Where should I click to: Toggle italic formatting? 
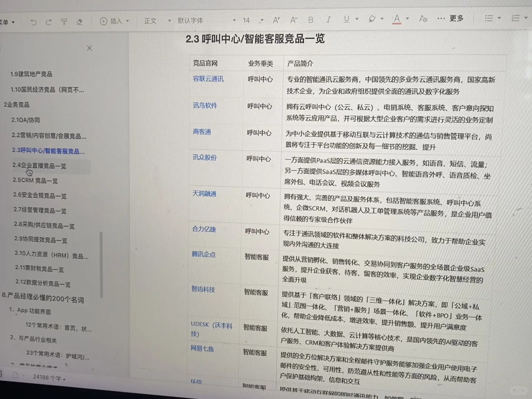pyautogui.click(x=328, y=20)
